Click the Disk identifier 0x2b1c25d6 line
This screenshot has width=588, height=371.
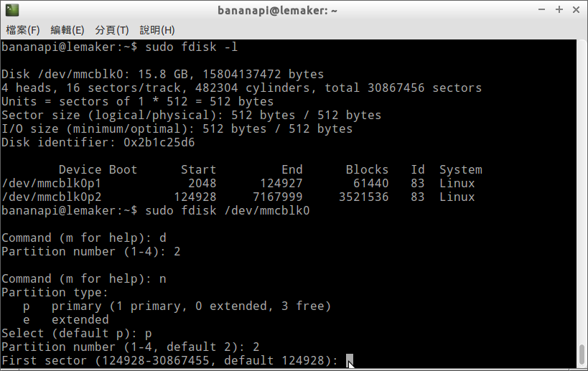click(x=98, y=143)
